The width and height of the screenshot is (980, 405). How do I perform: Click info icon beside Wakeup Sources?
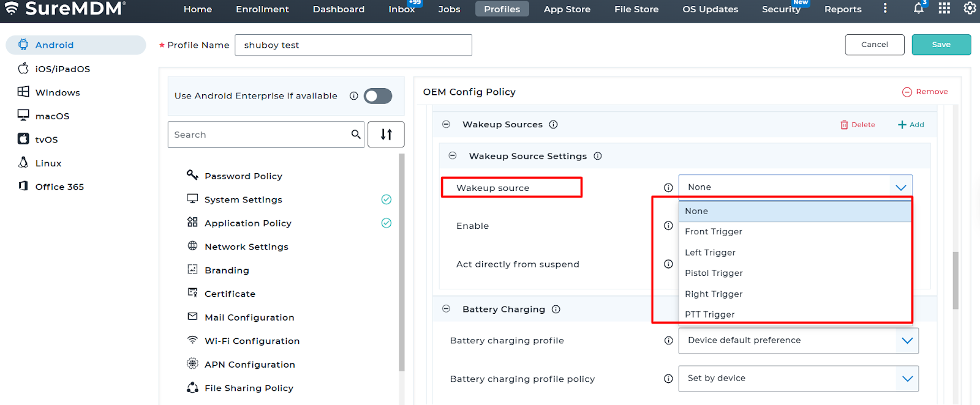(553, 125)
